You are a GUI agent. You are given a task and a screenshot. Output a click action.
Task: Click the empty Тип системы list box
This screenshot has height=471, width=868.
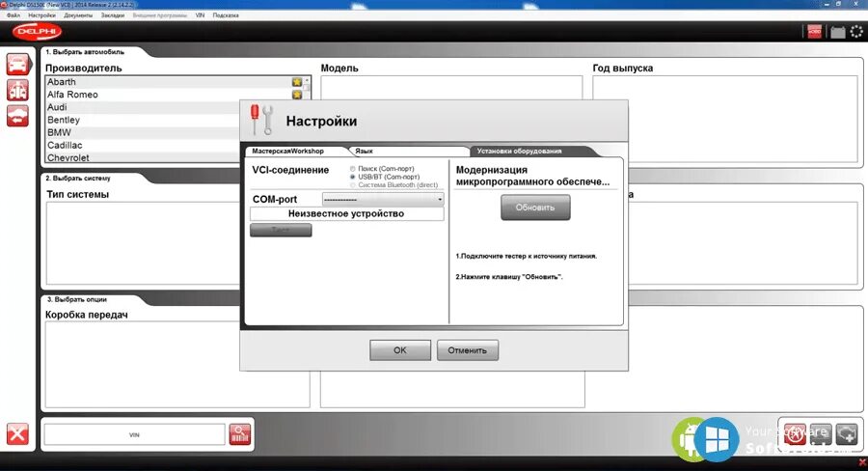point(143,243)
